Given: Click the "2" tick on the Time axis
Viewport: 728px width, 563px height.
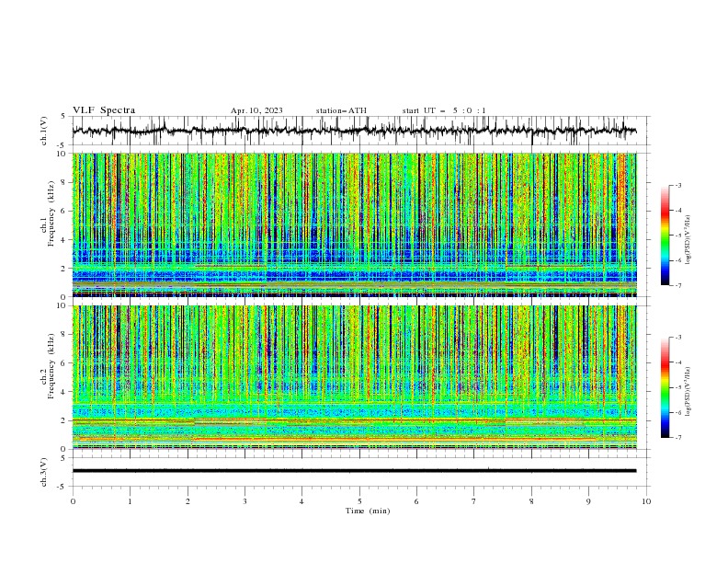Looking at the screenshot, I should (188, 501).
